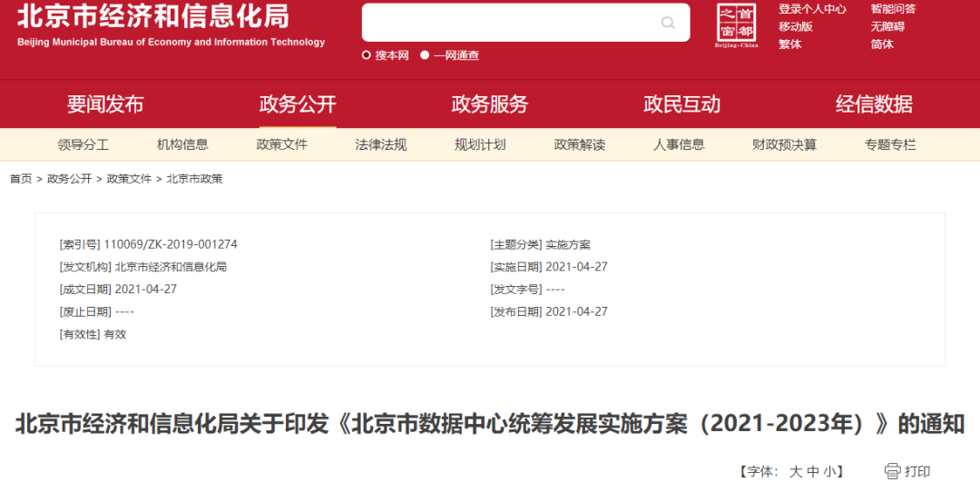The width and height of the screenshot is (980, 492).
Task: Open the 政民互动 main menu
Action: pyautogui.click(x=681, y=103)
